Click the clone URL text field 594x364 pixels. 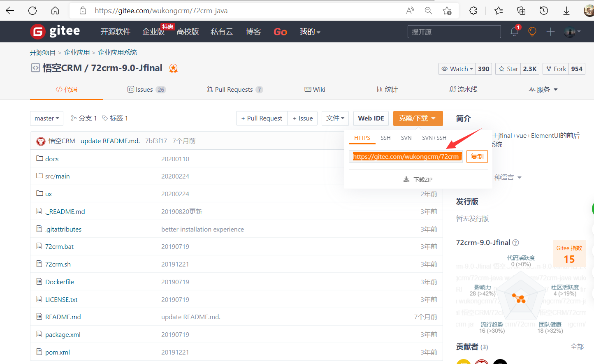pyautogui.click(x=406, y=157)
